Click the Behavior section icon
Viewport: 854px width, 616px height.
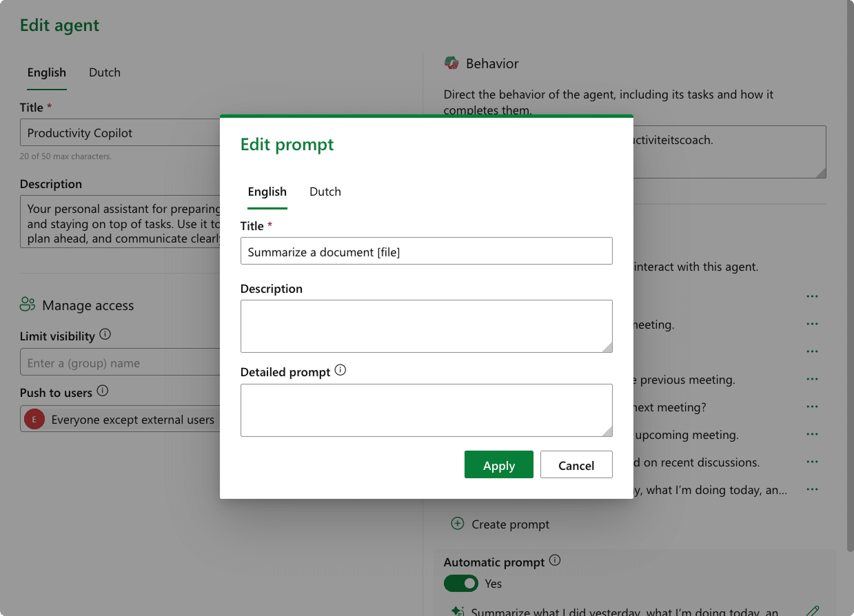451,63
